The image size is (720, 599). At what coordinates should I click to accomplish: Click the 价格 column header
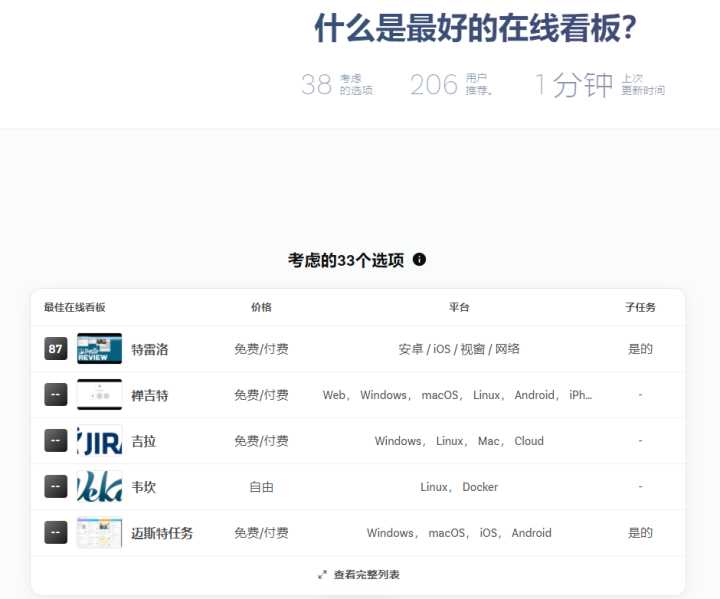[261, 307]
